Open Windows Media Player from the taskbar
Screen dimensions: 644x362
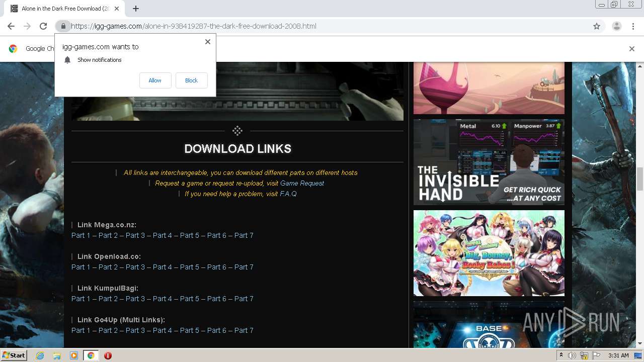pyautogui.click(x=74, y=355)
